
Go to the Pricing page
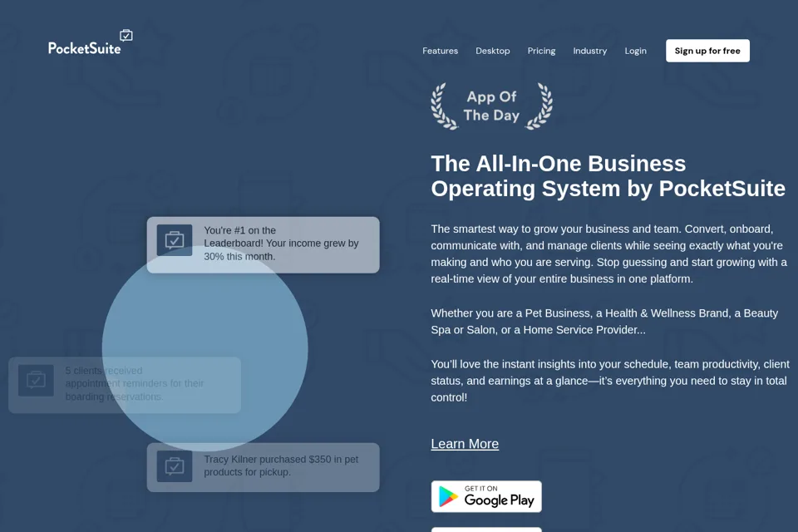541,51
